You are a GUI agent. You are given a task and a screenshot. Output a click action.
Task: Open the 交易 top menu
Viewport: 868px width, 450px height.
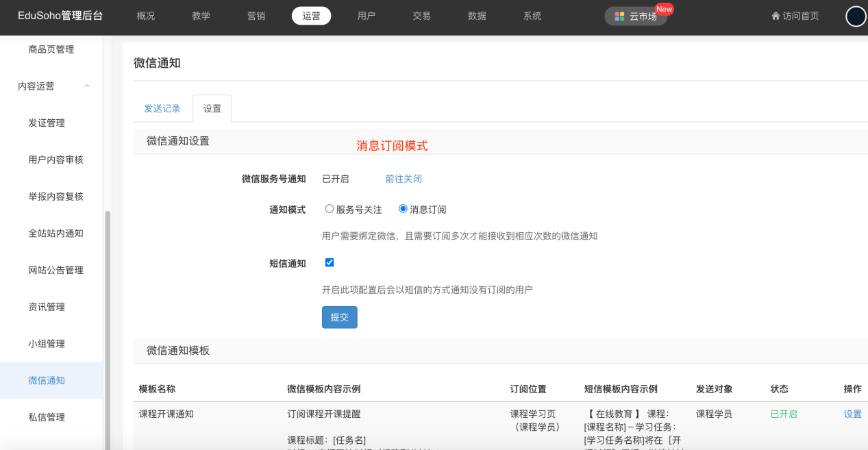point(421,16)
